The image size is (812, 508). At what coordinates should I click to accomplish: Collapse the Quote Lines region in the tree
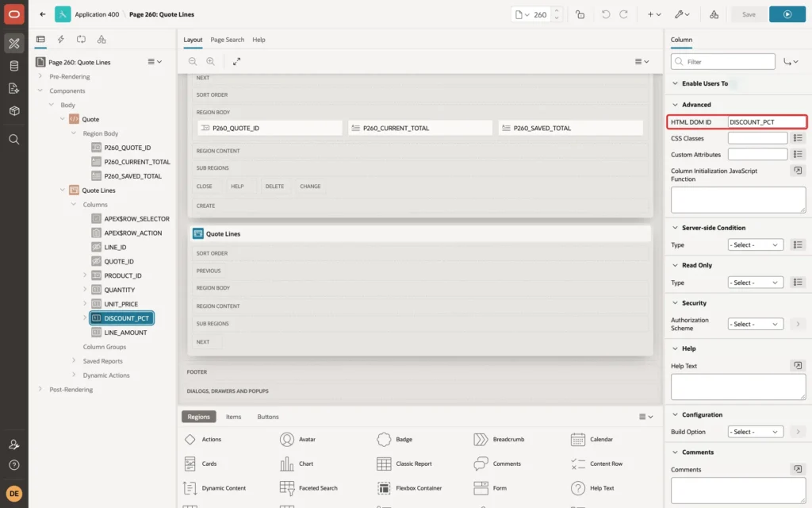click(x=62, y=190)
